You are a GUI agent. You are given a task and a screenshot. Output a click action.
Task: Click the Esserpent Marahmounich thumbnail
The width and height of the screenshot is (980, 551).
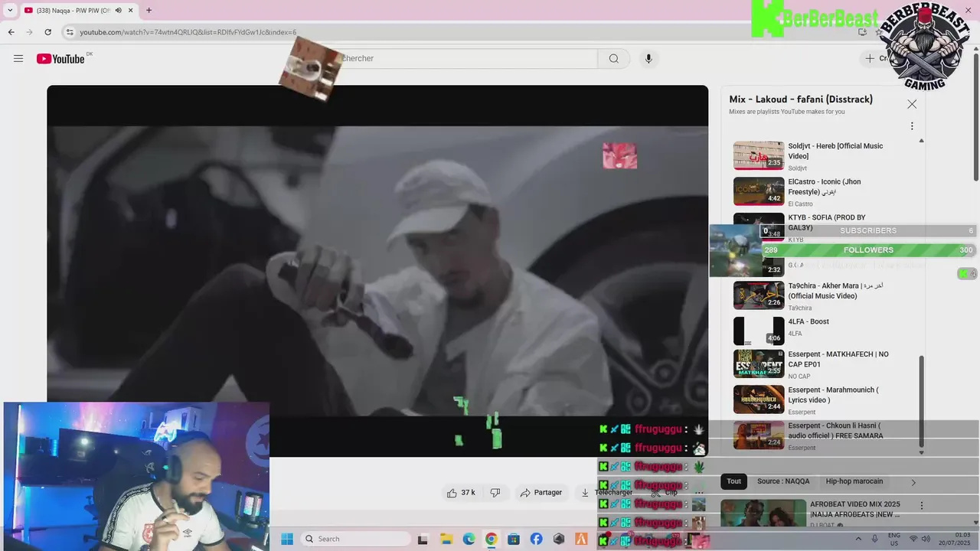point(759,399)
